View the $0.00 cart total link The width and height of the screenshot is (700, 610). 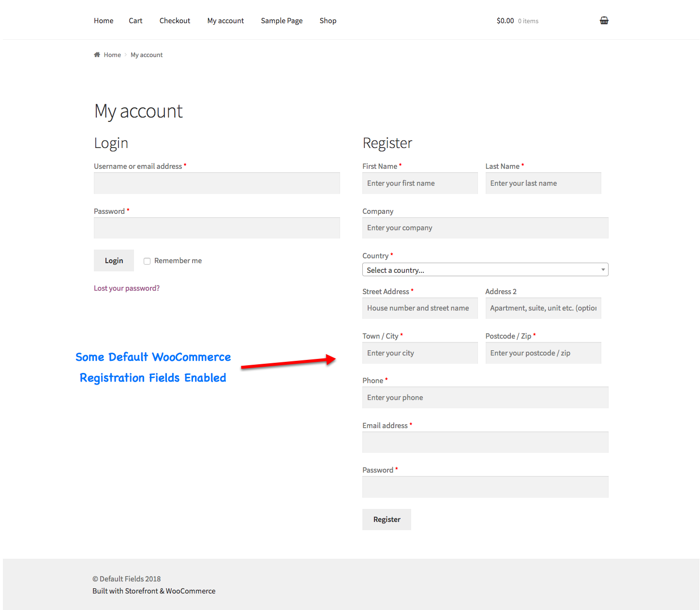[x=505, y=21]
